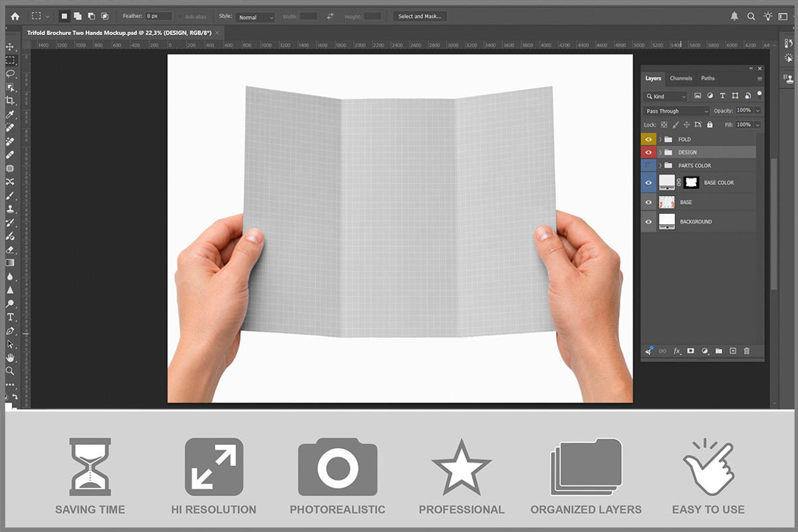Select the Crop tool
The image size is (798, 532).
point(10,101)
